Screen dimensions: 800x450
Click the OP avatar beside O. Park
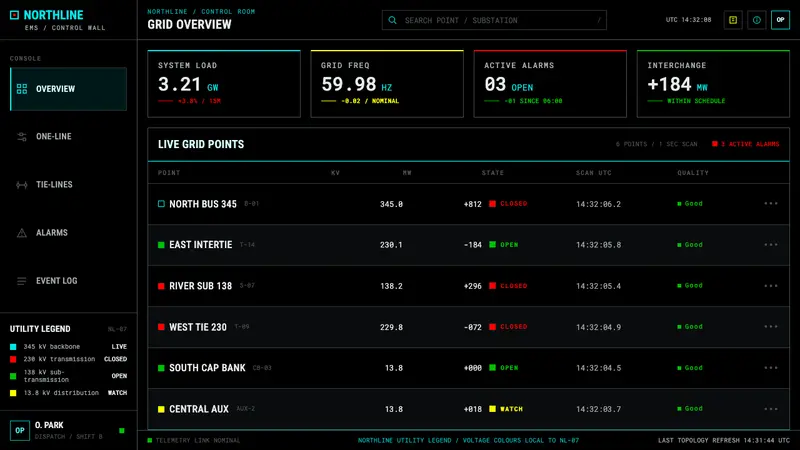pos(19,431)
